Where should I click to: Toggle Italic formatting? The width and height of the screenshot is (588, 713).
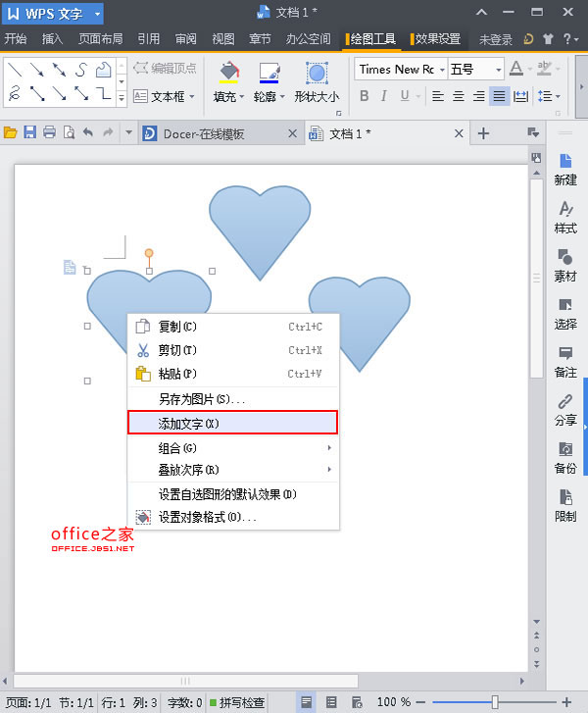pyautogui.click(x=384, y=96)
